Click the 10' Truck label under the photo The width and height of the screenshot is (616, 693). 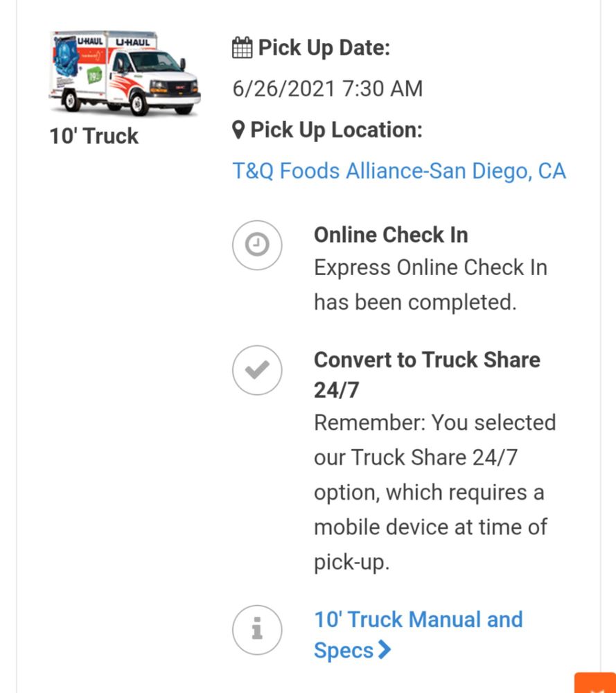click(94, 136)
